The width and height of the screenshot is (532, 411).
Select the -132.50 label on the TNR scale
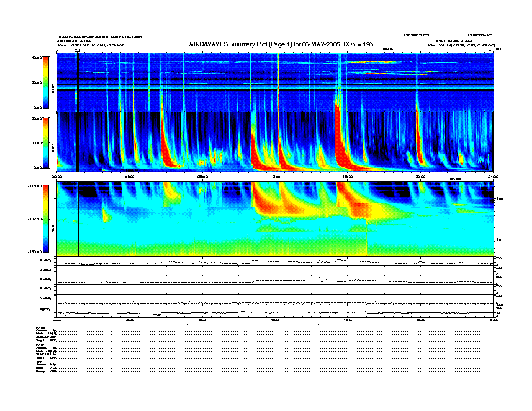[35, 219]
